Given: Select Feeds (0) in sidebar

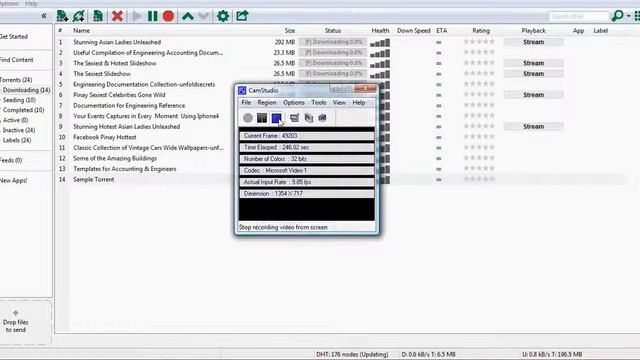Looking at the screenshot, I should [11, 160].
